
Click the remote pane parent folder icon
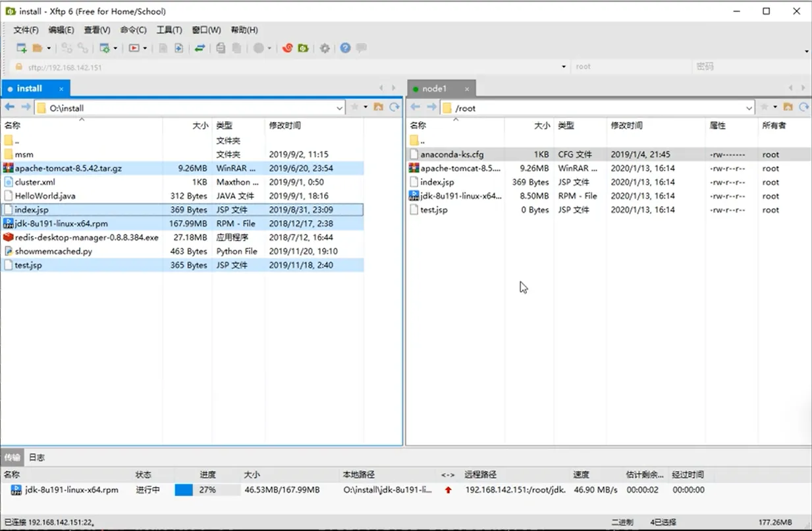(788, 107)
